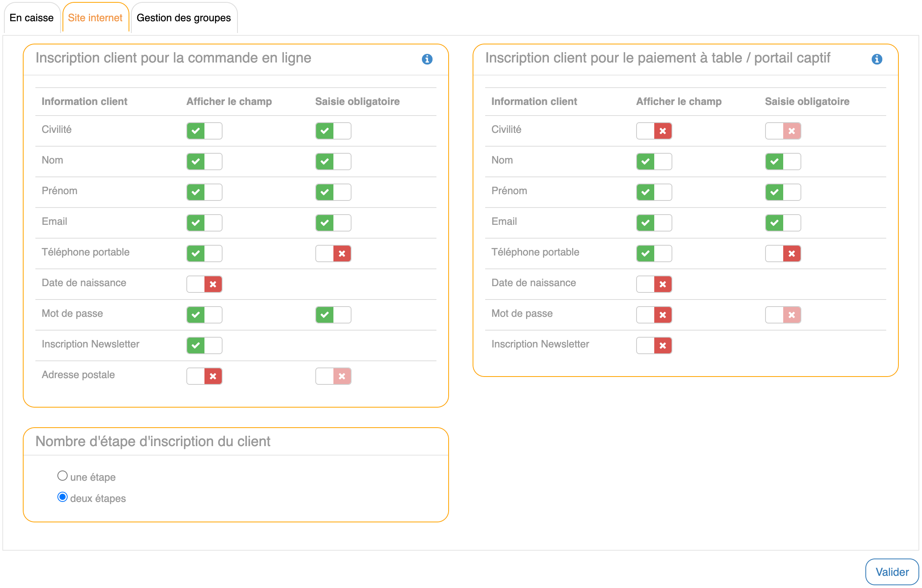Enable Mot de passe display for table payment

654,315
